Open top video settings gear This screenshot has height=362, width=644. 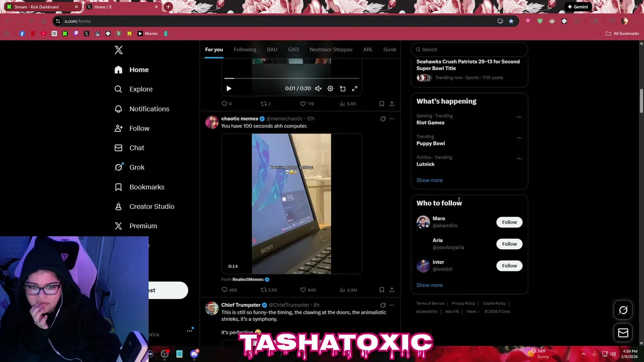click(x=331, y=88)
